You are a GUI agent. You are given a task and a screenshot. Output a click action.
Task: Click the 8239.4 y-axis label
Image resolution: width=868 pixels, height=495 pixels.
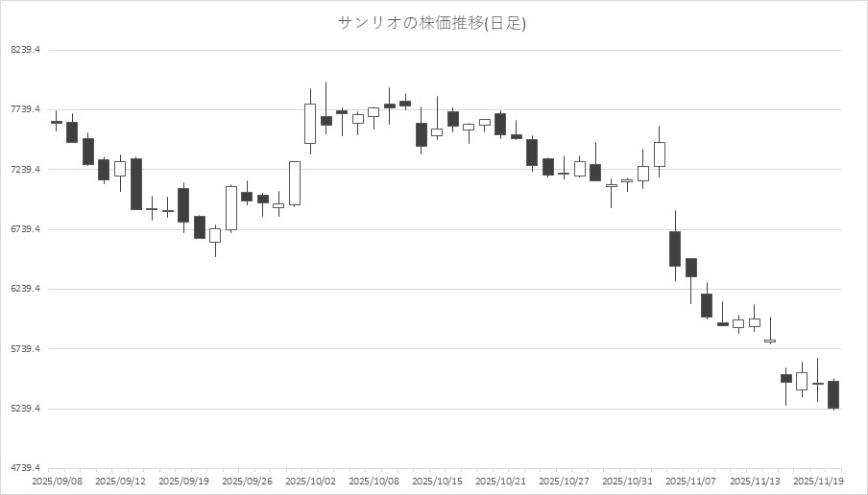[x=26, y=50]
